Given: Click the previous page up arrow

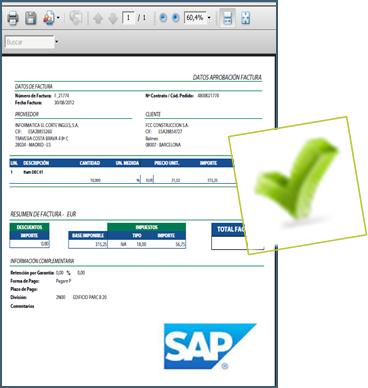Looking at the screenshot, I should [x=98, y=18].
